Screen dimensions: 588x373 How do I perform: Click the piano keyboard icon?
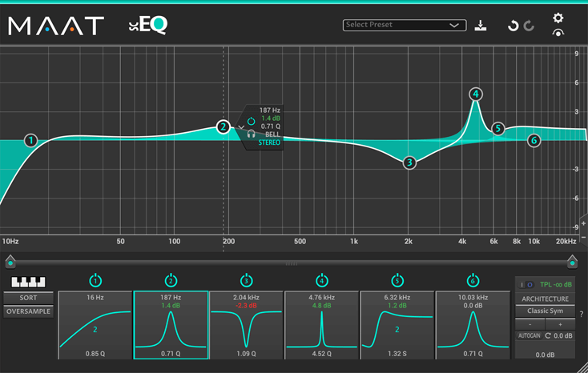28,282
